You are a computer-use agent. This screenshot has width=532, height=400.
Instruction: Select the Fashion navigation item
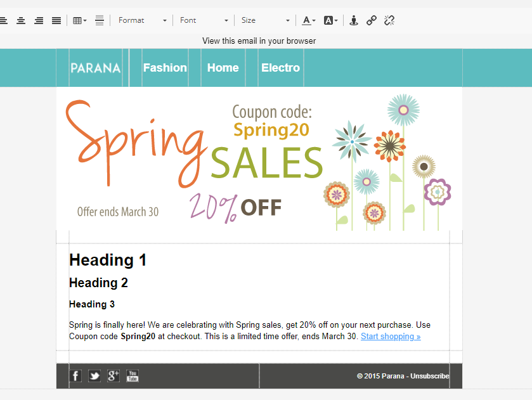coord(165,68)
